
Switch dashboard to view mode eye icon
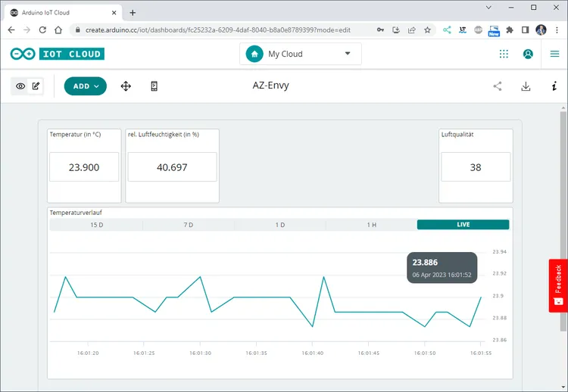click(x=20, y=86)
